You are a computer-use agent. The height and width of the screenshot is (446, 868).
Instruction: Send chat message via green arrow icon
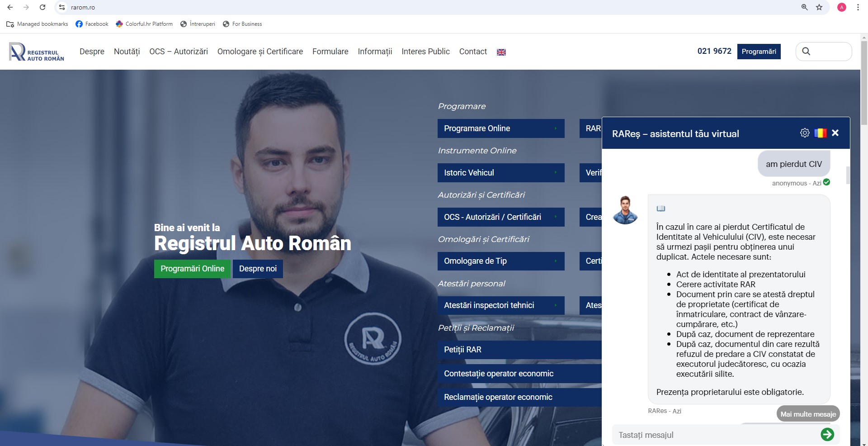[827, 434]
